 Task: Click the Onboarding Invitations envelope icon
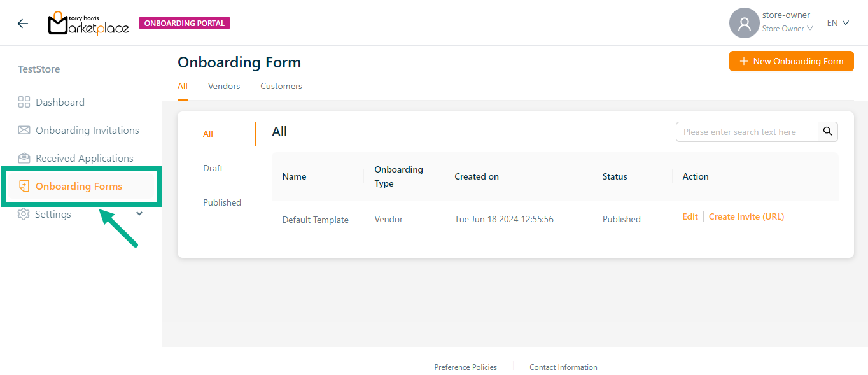(24, 130)
